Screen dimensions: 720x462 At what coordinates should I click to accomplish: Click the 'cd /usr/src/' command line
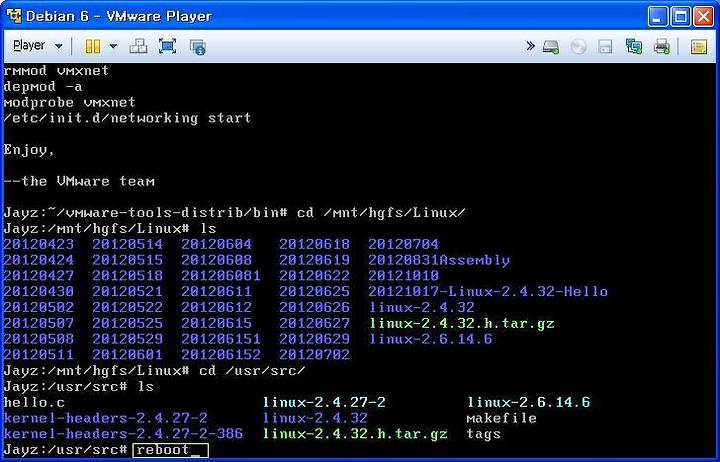pyautogui.click(x=252, y=370)
